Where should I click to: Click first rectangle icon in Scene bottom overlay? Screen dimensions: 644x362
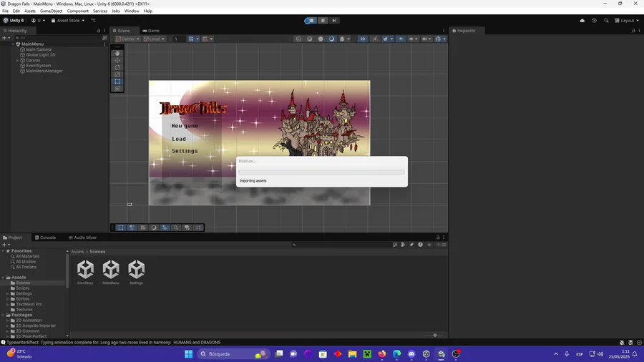pyautogui.click(x=120, y=228)
